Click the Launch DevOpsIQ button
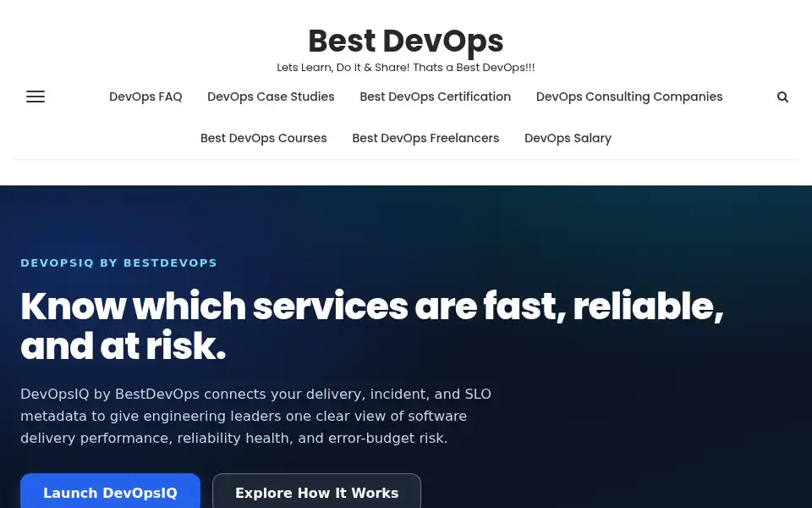Viewport: 812px width, 508px height. coord(110,493)
